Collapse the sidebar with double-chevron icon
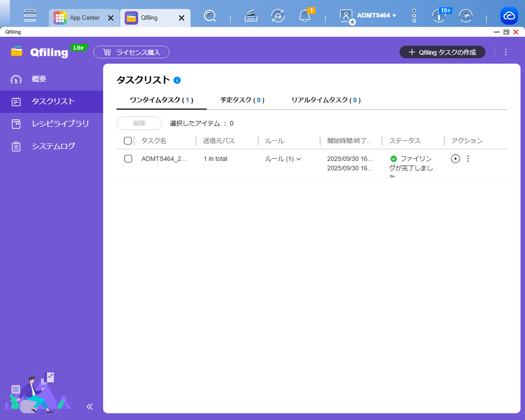The width and height of the screenshot is (525, 420). (90, 407)
